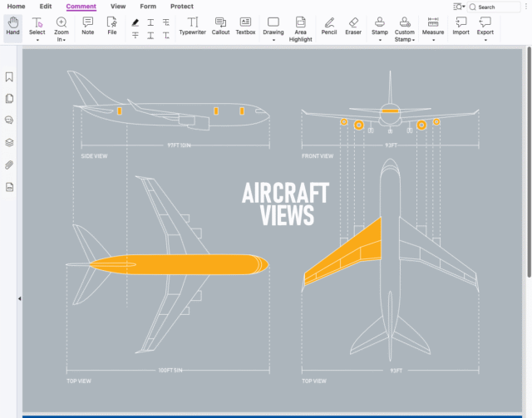
Task: Open the Layers panel in sidebar
Action: tap(9, 142)
